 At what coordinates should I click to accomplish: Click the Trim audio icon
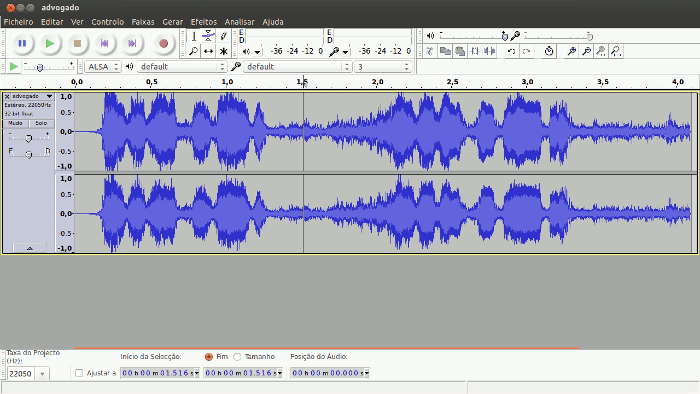[x=475, y=51]
